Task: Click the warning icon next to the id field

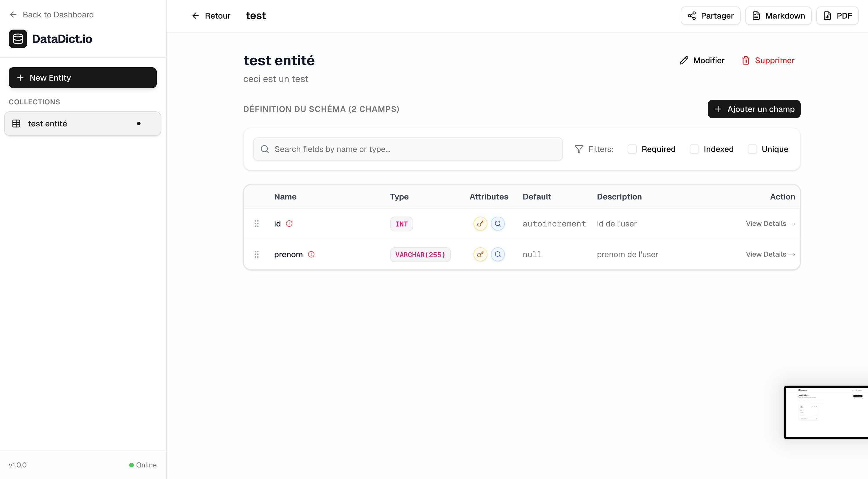Action: click(289, 223)
